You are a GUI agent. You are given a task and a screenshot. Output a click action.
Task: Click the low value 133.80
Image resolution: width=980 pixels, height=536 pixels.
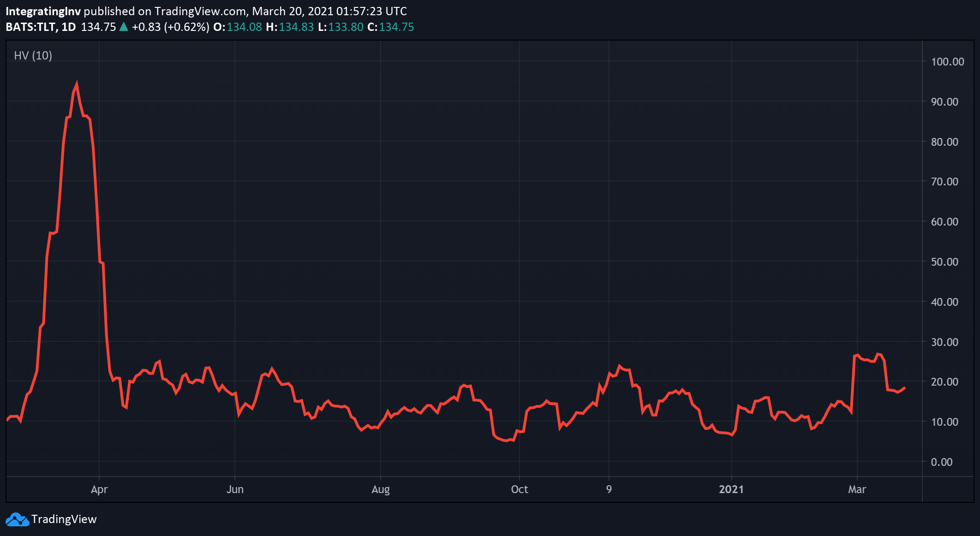click(346, 27)
